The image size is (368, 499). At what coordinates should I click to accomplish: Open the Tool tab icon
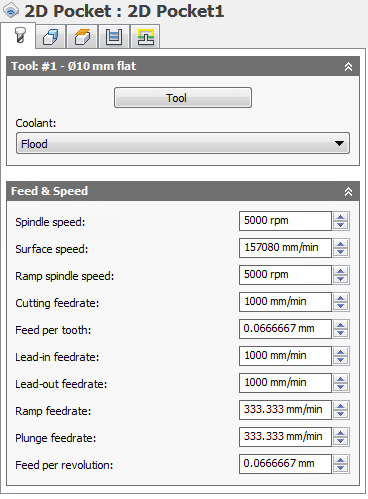tap(19, 36)
